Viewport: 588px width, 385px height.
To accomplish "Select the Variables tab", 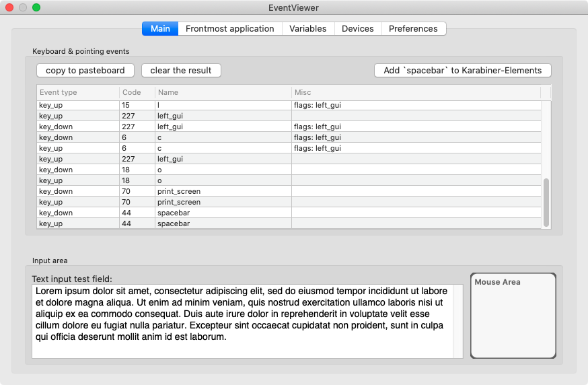I will coord(307,29).
